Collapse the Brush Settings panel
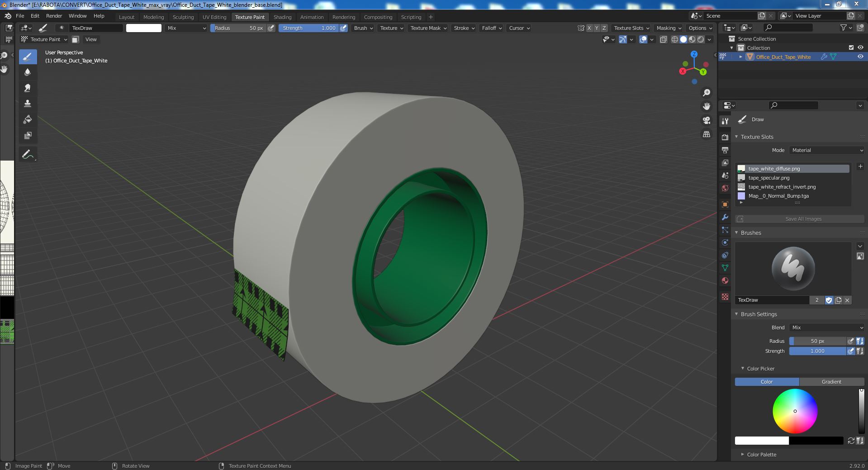Screen dimensions: 868x470 point(759,314)
